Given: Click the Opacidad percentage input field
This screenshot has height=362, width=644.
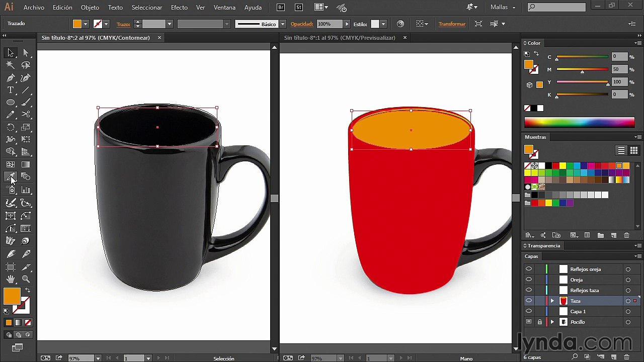Looking at the screenshot, I should coord(329,24).
